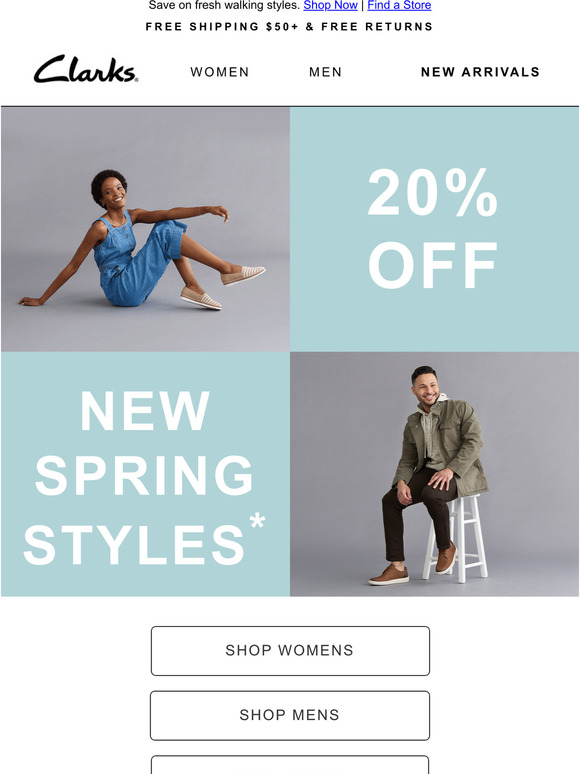Click the photo of man on stool
The width and height of the screenshot is (580, 774).
434,474
